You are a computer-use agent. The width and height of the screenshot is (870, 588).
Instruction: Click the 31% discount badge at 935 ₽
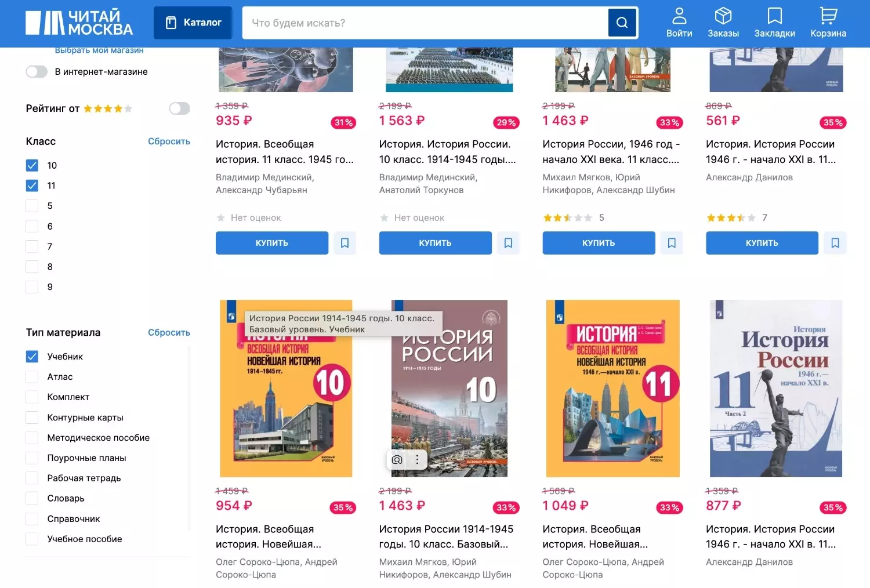(x=343, y=122)
